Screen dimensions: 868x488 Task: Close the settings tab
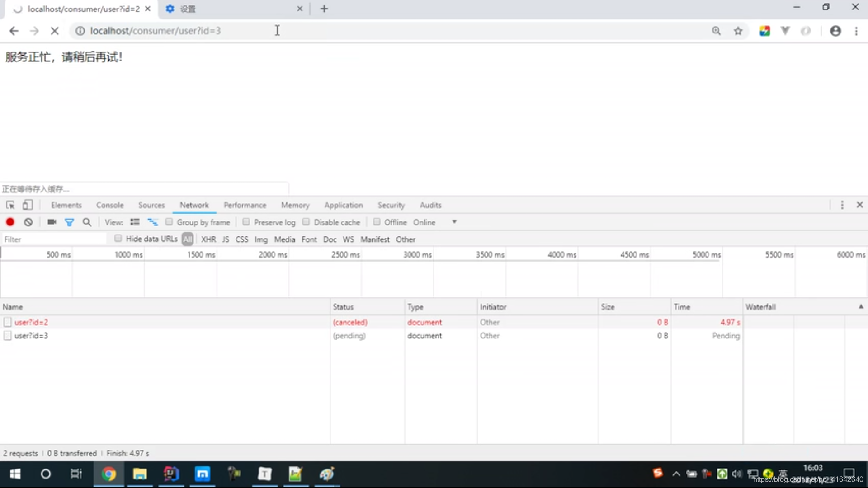pyautogui.click(x=300, y=9)
